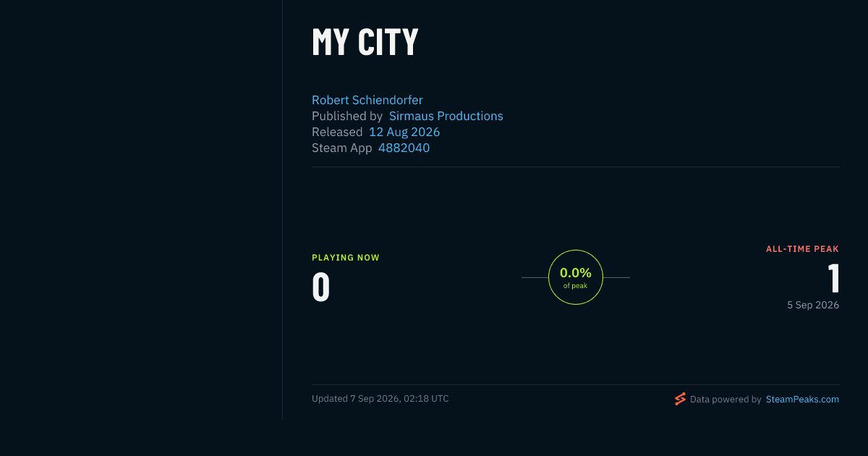
Task: Visit the SteamPeaks.com link
Action: 802,399
